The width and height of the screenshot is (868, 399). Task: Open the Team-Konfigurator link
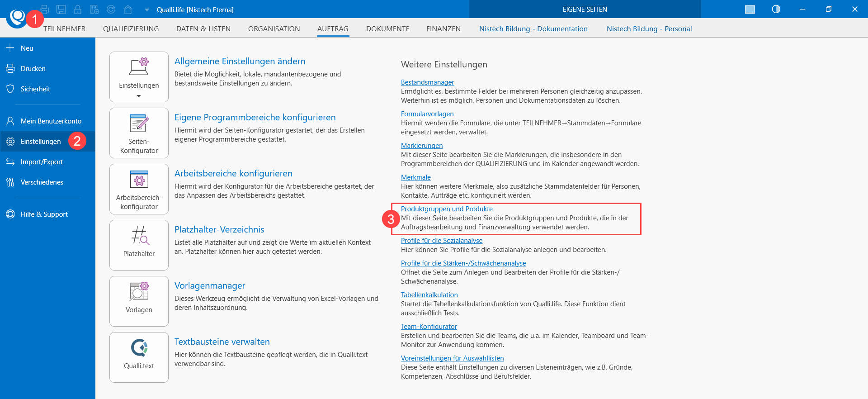(429, 326)
